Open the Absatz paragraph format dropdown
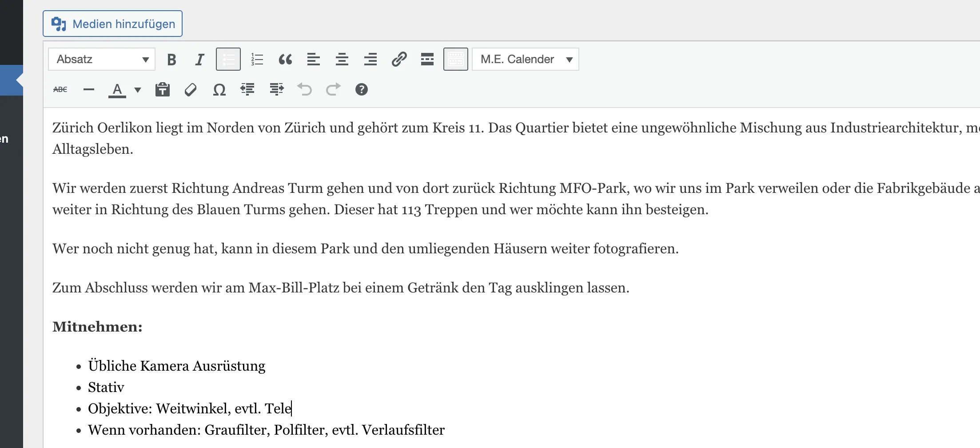980x448 pixels. click(x=102, y=59)
